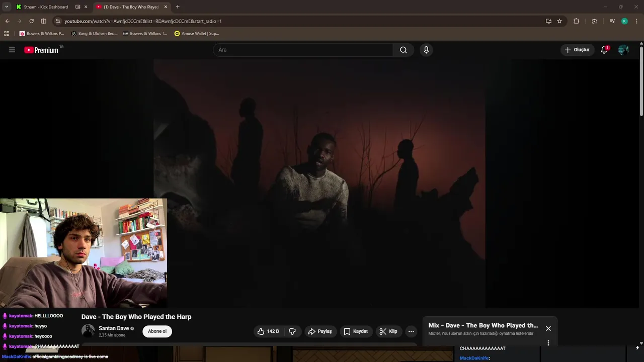Like the video with thumbs up
Screen dimensions: 644x362
[269, 331]
